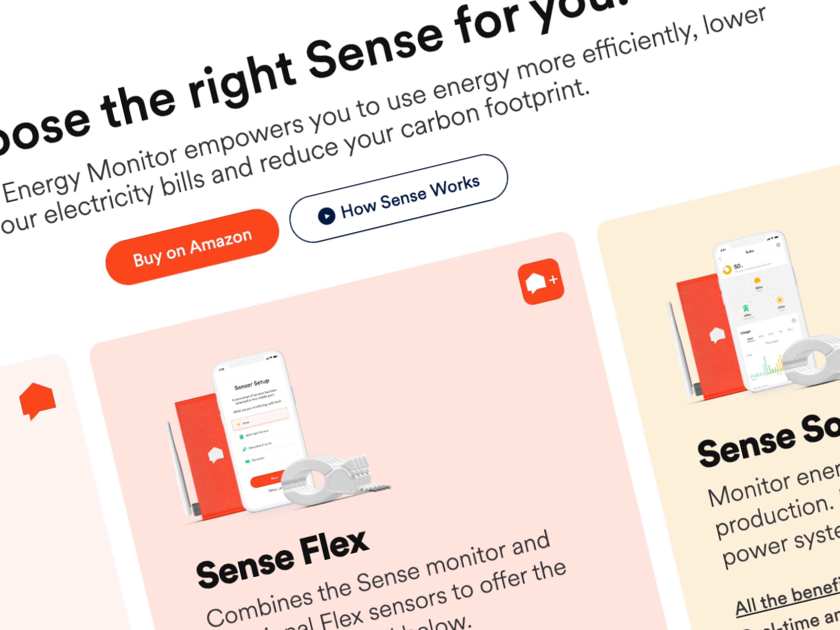Image resolution: width=840 pixels, height=630 pixels.
Task: Click the orange Sense house logo on left card
Action: [x=38, y=401]
